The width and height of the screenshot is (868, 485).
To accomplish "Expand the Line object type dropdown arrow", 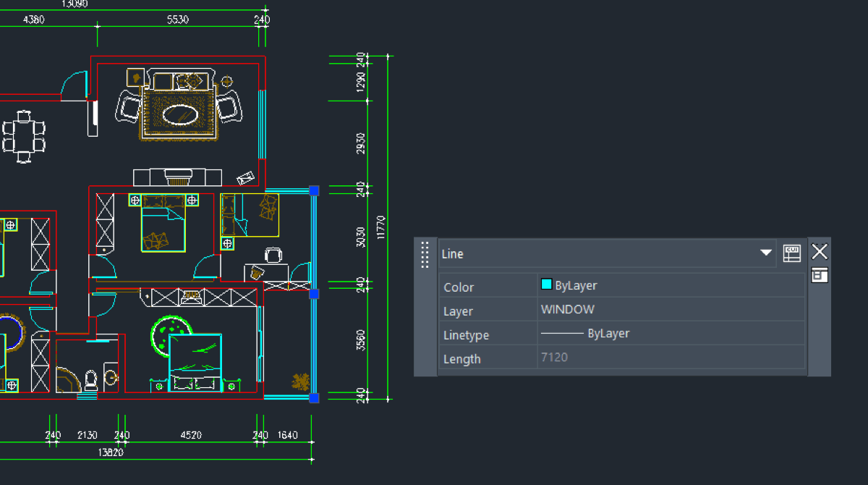I will click(765, 253).
